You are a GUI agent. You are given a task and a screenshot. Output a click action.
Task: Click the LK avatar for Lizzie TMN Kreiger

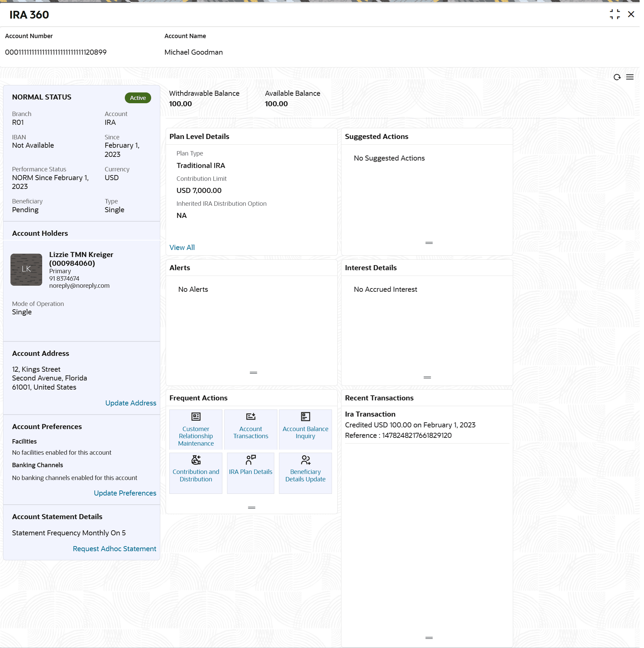[26, 270]
